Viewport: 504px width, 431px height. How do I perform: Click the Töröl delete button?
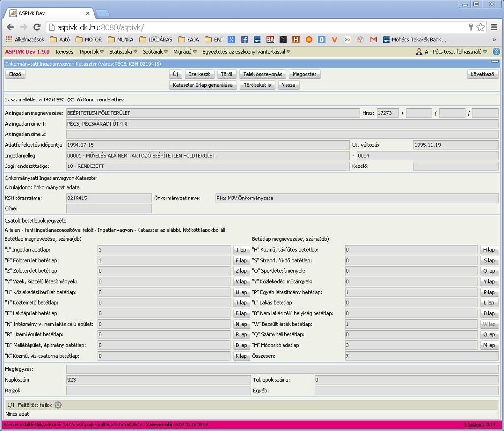226,74
